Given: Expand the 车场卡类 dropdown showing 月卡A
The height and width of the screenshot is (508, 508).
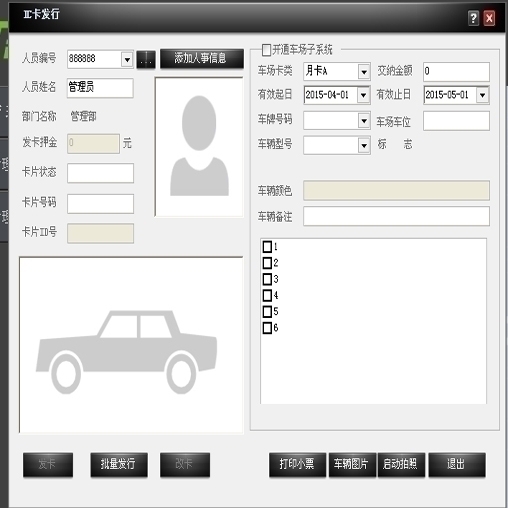Looking at the screenshot, I should pyautogui.click(x=364, y=71).
